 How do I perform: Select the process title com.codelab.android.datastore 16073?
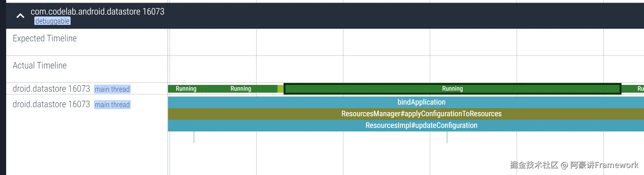click(97, 12)
